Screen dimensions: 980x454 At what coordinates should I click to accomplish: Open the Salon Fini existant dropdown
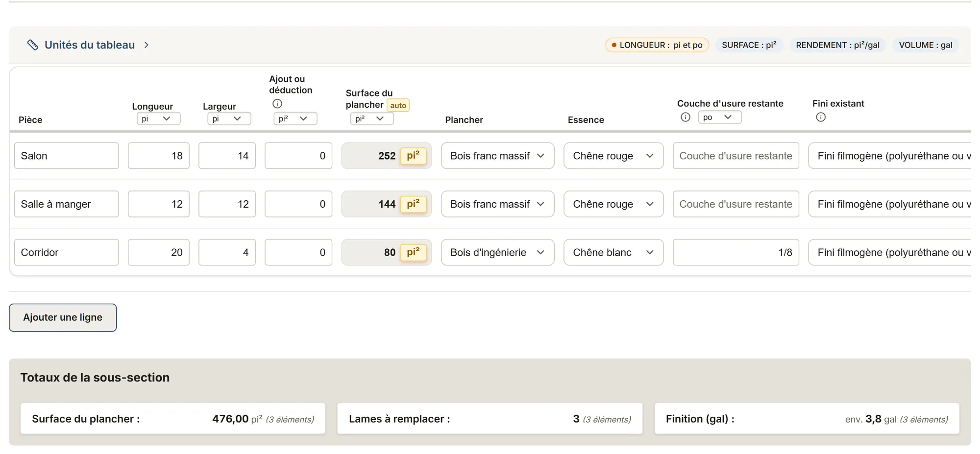[x=890, y=156]
